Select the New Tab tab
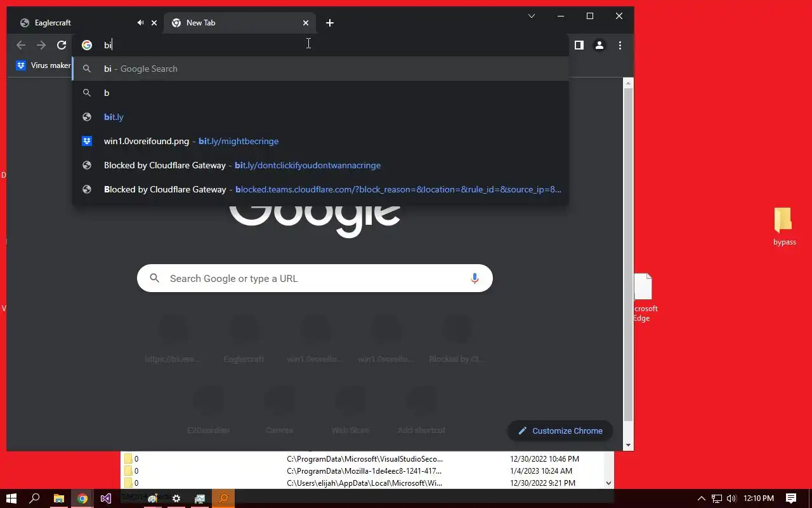 point(240,23)
